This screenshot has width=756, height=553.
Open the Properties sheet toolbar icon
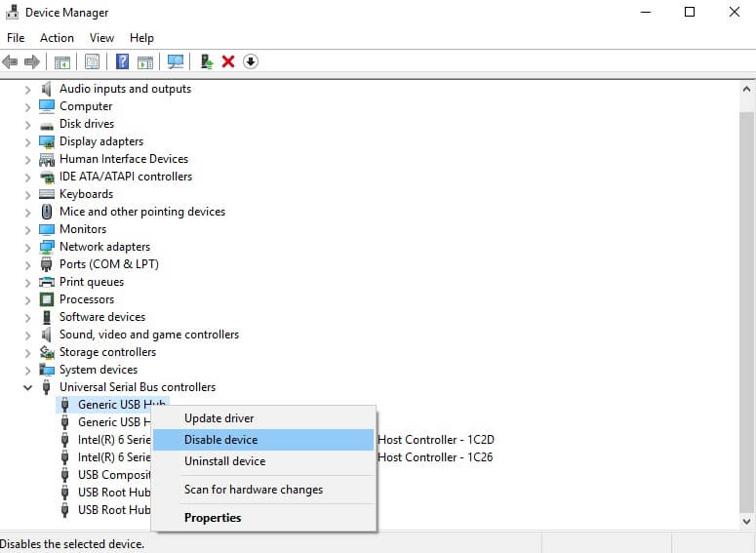pyautogui.click(x=92, y=61)
